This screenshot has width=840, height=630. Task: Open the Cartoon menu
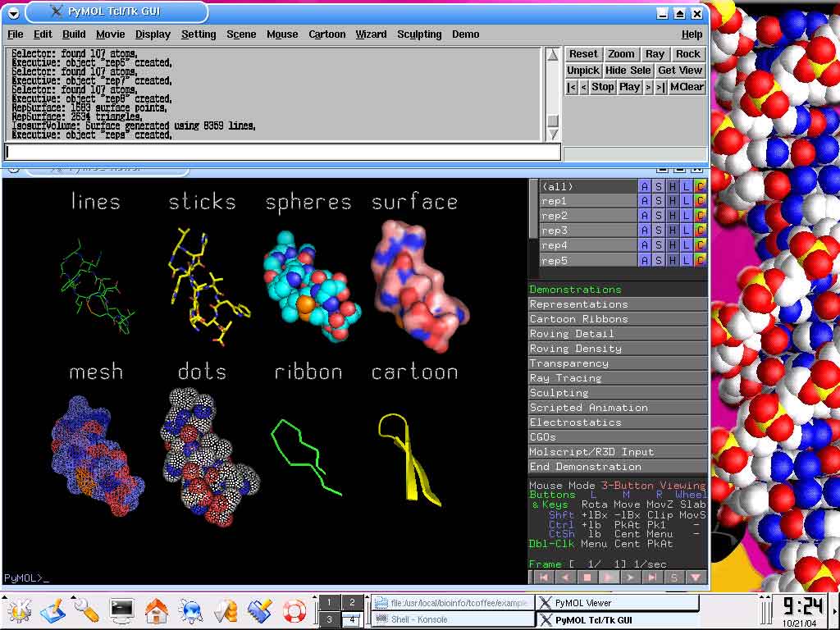tap(326, 34)
